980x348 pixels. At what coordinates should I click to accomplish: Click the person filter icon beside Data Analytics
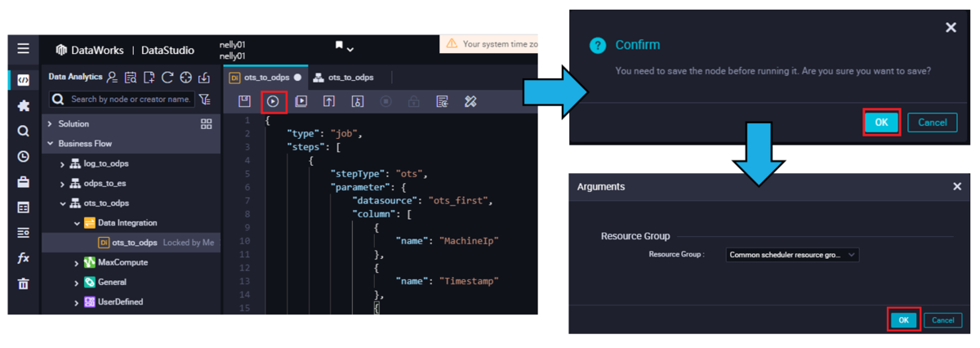pyautogui.click(x=112, y=77)
